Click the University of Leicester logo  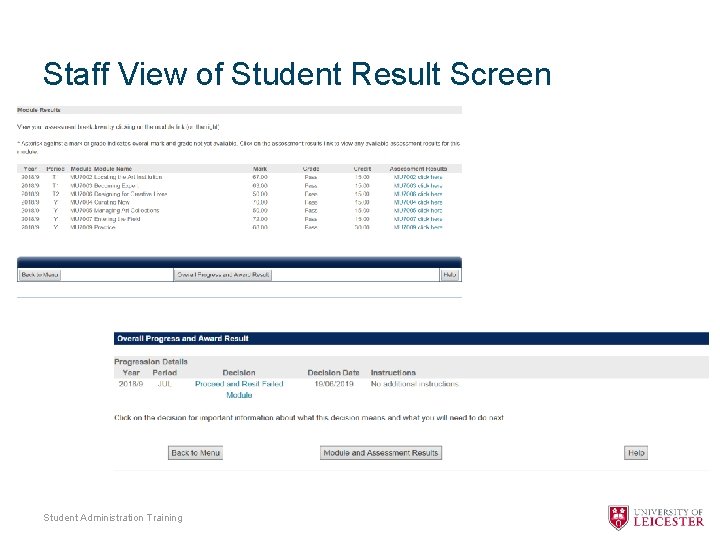(656, 518)
